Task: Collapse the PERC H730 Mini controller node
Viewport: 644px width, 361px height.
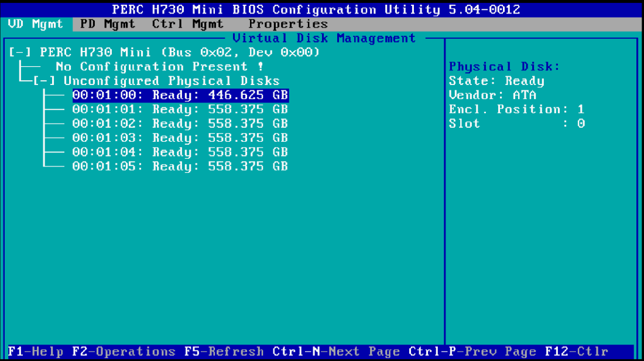Action: click(x=20, y=53)
